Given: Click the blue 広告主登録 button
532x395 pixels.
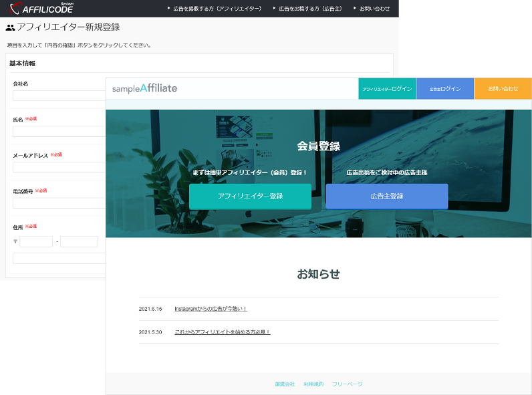Looking at the screenshot, I should (x=386, y=196).
